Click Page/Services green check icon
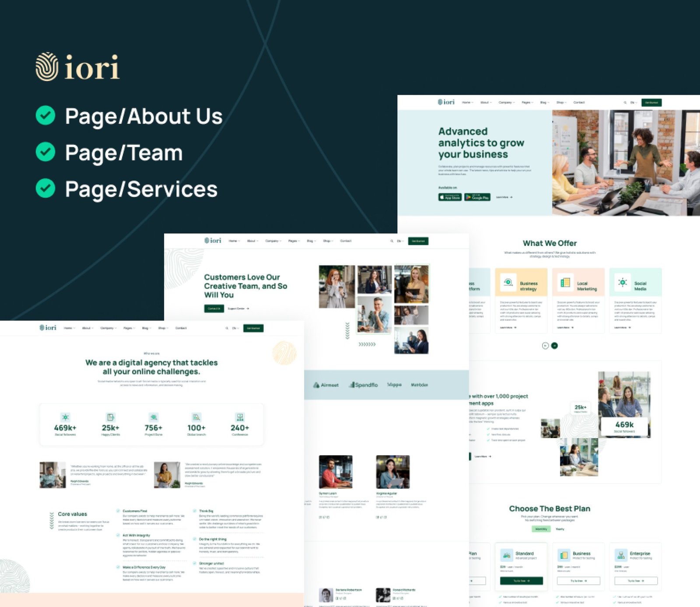Screen dimensions: 700x607 click(x=45, y=188)
